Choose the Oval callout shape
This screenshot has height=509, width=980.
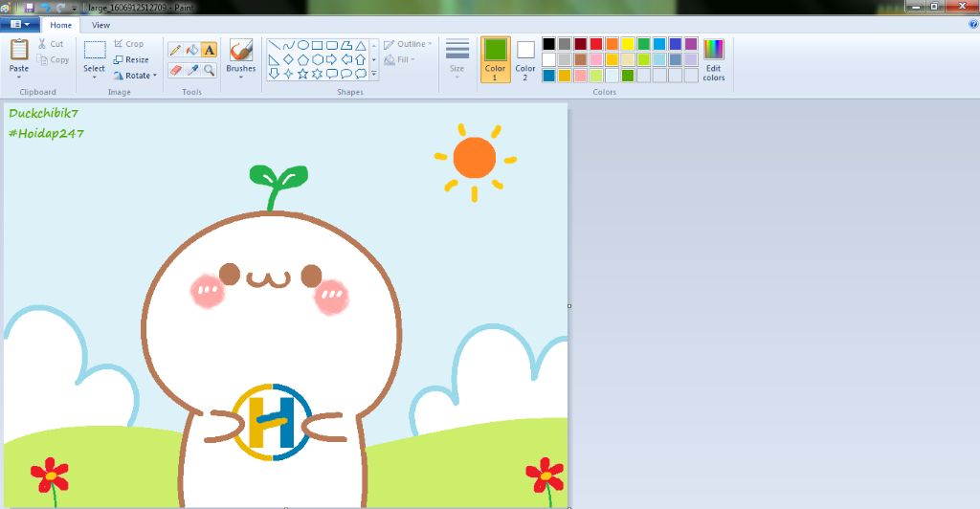pos(345,74)
